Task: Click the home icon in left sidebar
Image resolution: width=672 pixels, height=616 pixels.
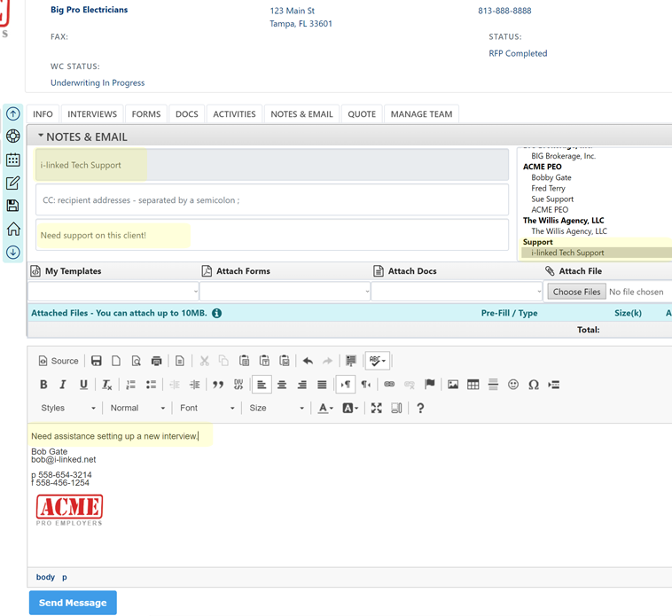Action: 13,230
